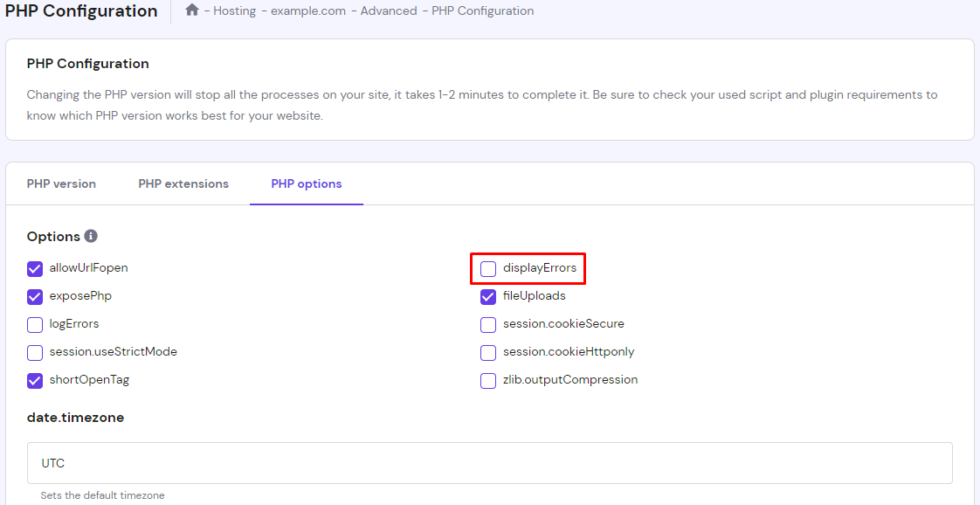Open the PHP extensions tab
The width and height of the screenshot is (980, 505).
point(183,183)
